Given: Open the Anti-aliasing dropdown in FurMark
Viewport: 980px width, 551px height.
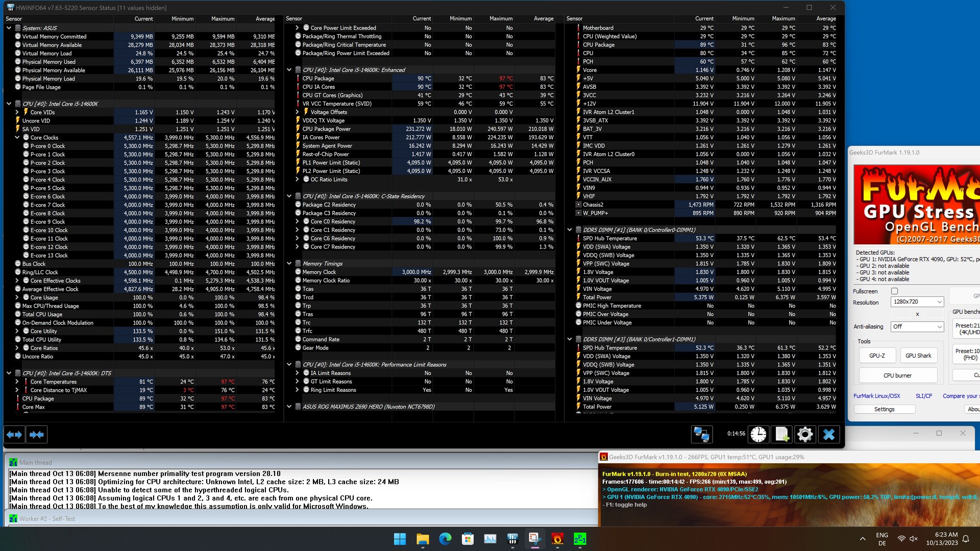Looking at the screenshot, I should pyautogui.click(x=917, y=327).
